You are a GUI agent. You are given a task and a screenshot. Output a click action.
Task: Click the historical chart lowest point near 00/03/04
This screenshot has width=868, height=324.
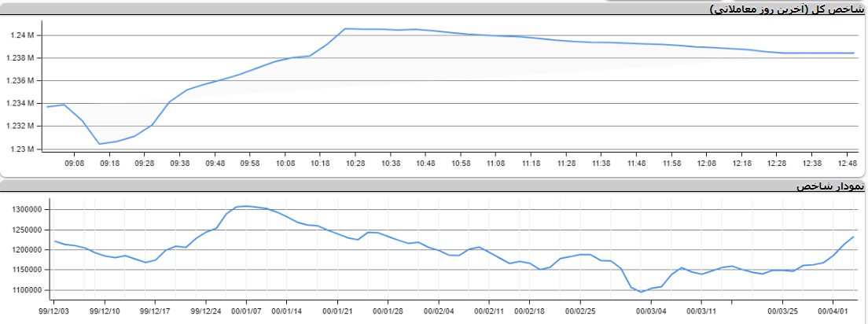tap(642, 292)
